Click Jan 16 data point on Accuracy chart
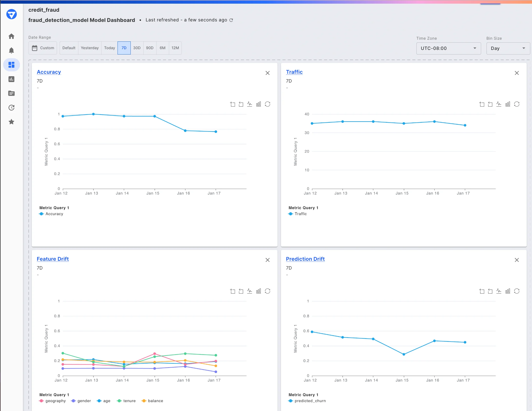 tap(185, 131)
